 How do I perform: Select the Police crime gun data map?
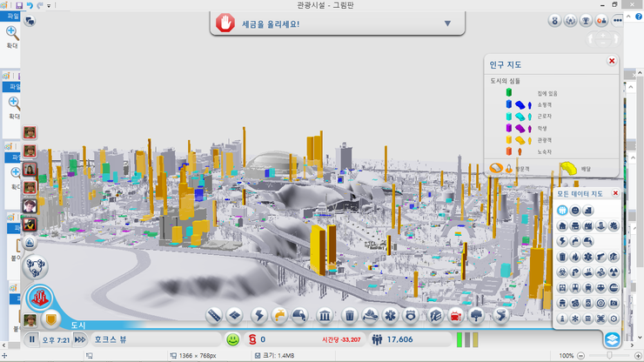coord(600,257)
